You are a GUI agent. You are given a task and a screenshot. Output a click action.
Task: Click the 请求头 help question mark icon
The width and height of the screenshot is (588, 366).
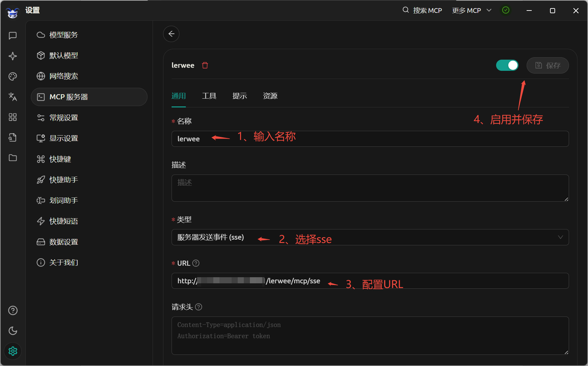click(199, 307)
